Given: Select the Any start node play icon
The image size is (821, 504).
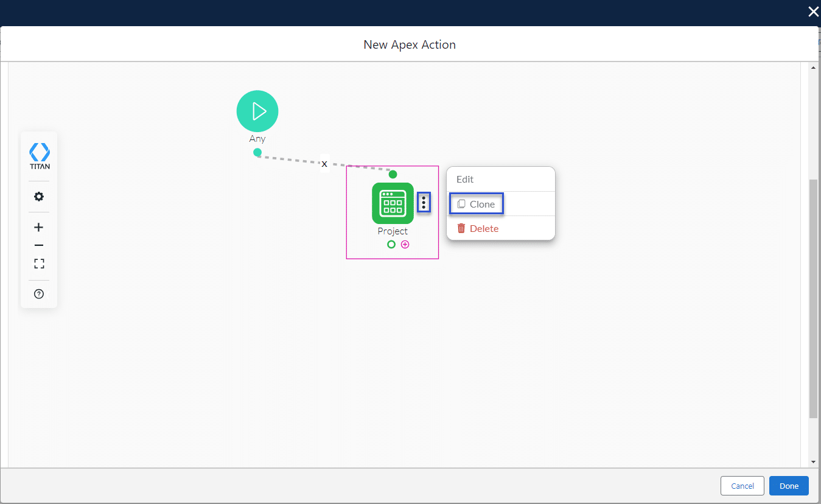Looking at the screenshot, I should (x=257, y=111).
